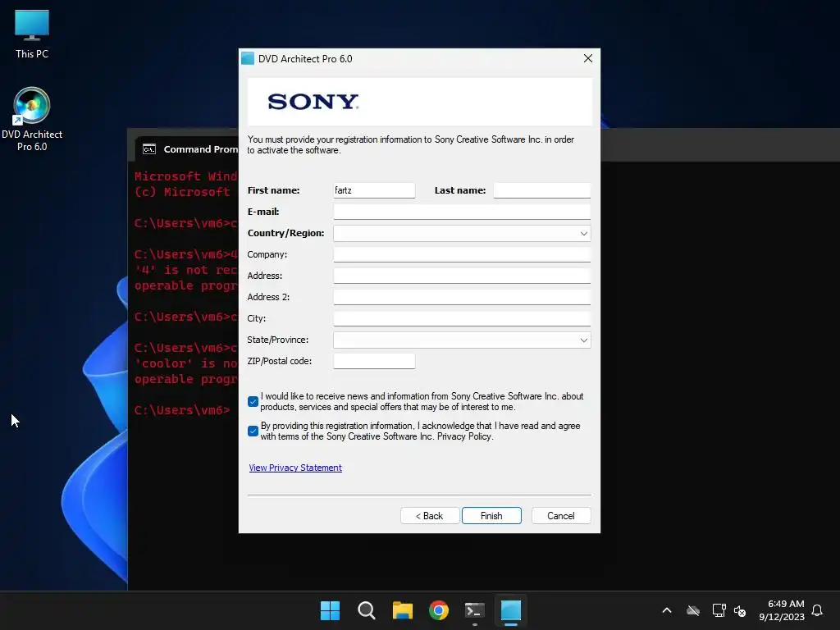Click the Command Prompt window title icon

point(149,149)
